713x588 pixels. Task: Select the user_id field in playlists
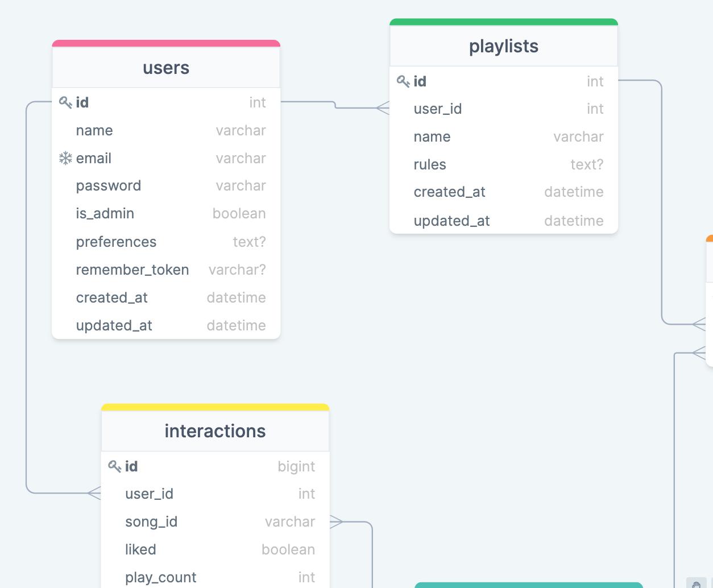[x=438, y=109]
